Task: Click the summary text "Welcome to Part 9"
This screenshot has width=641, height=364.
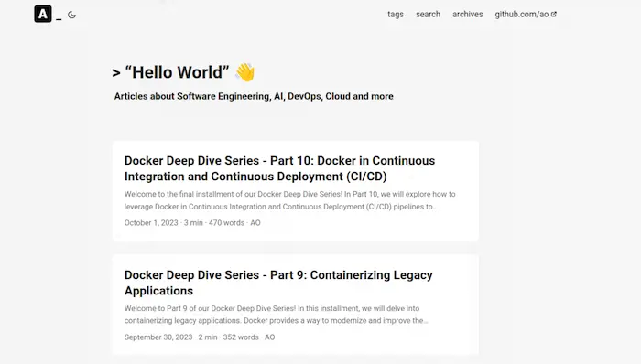Action: (276, 315)
